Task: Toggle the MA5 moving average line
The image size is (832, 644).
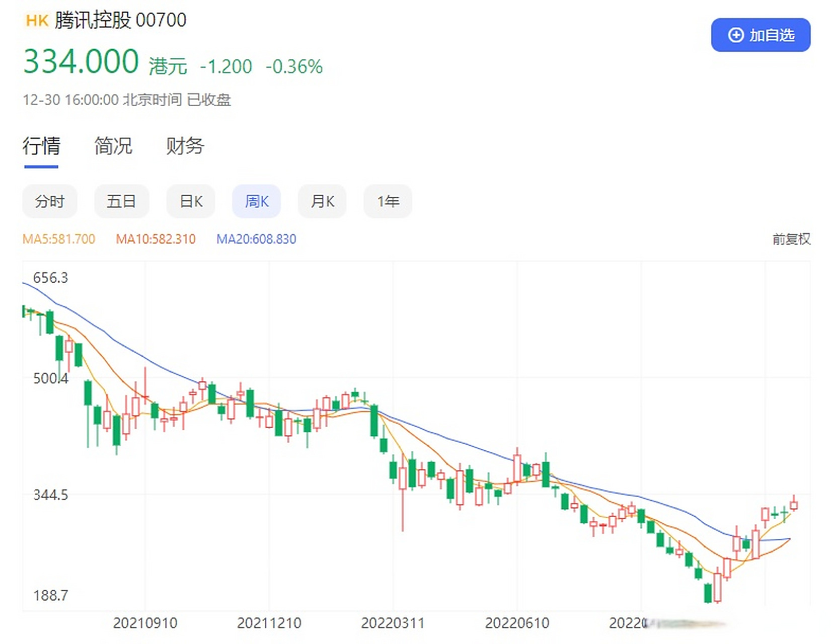Action: [59, 239]
